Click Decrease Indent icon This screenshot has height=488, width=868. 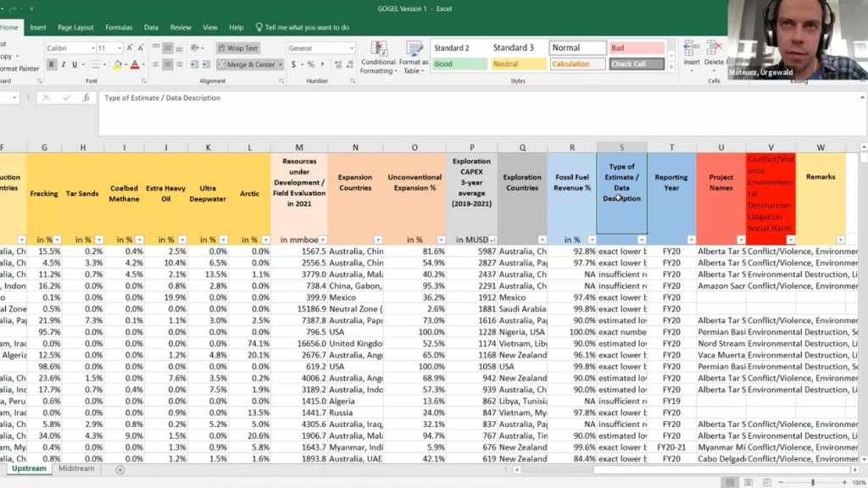click(194, 64)
